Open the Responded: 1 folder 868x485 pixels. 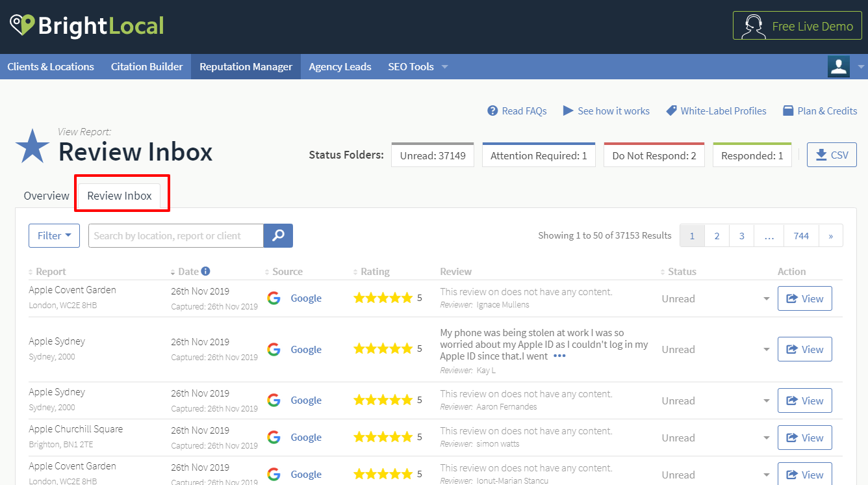(752, 155)
